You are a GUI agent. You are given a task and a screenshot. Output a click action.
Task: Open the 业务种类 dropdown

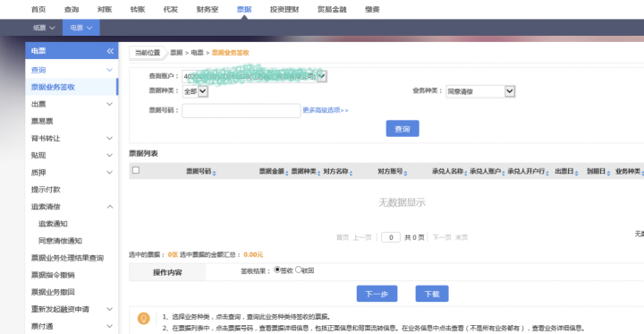pyautogui.click(x=480, y=91)
